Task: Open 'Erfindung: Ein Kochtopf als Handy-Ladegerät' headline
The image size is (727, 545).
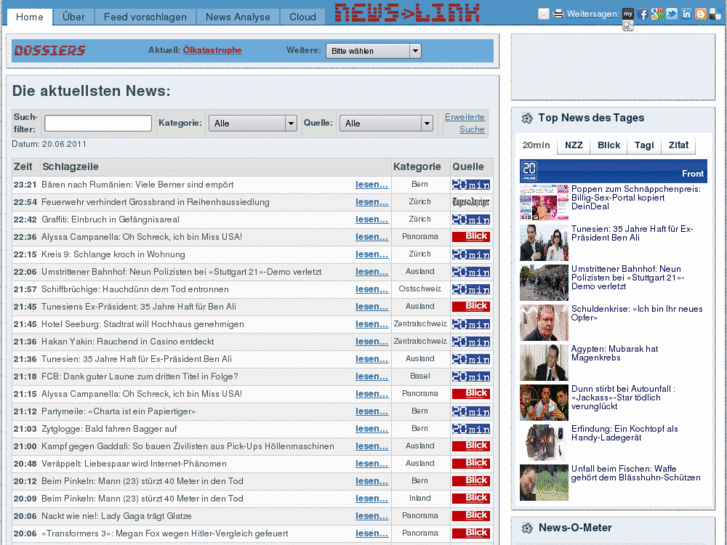Action: (625, 433)
